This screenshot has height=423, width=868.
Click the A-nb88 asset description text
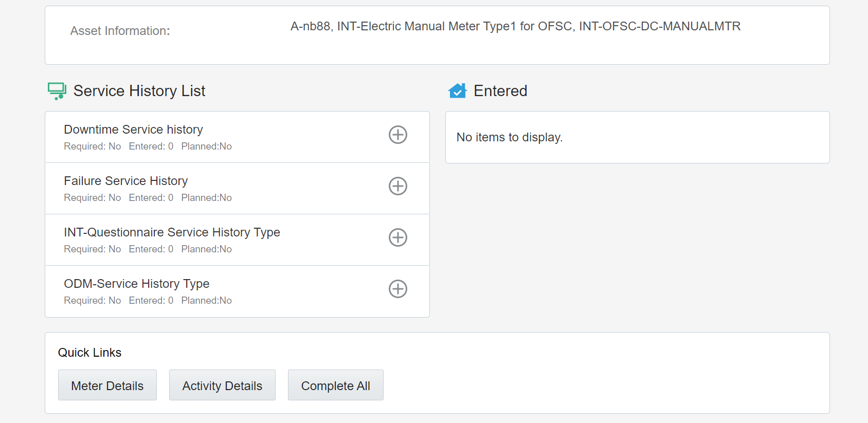pos(515,26)
